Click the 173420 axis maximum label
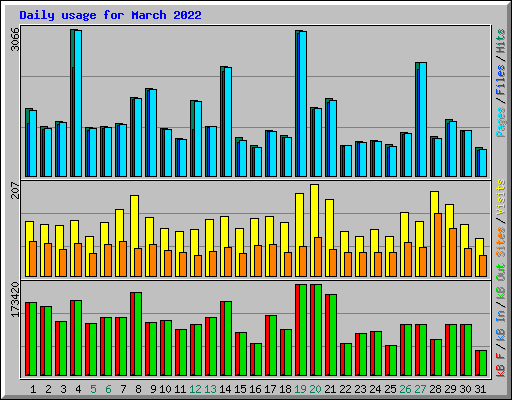512x400 pixels. tap(15, 300)
